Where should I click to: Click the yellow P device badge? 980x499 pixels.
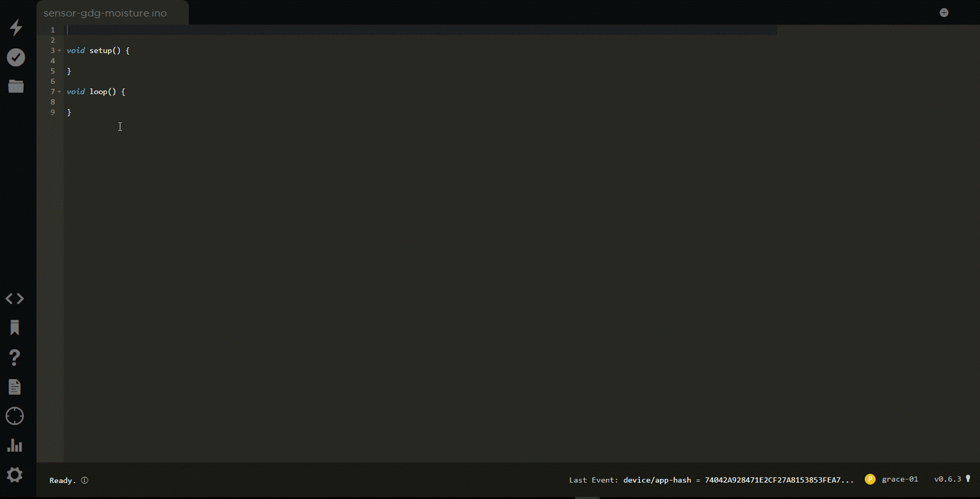pyautogui.click(x=870, y=479)
